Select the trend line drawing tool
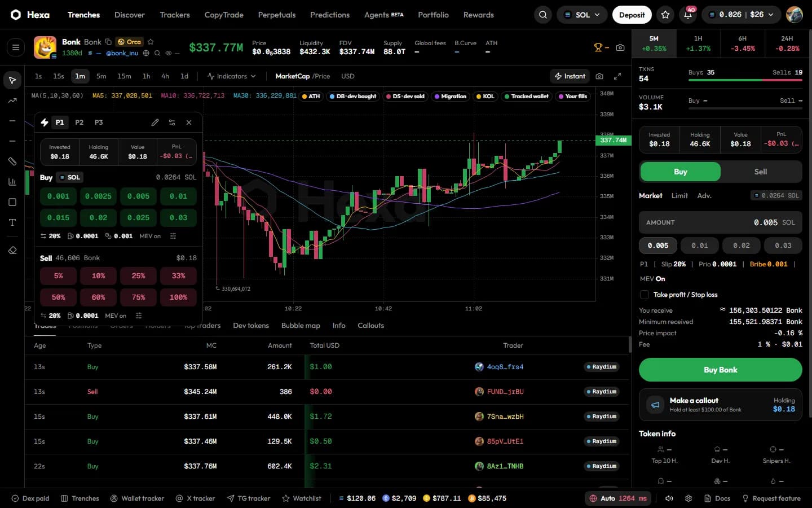Image resolution: width=812 pixels, height=508 pixels. (12, 100)
